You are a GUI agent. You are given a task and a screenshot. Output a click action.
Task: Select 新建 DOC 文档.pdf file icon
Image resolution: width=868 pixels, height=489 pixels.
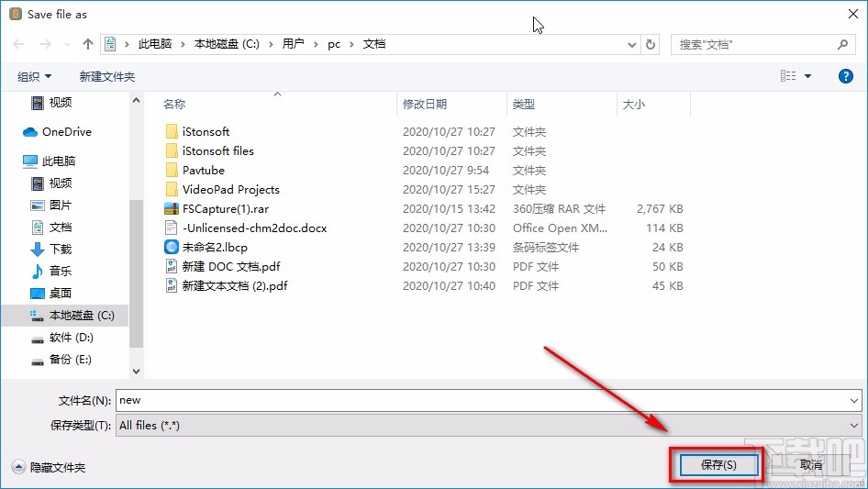[x=172, y=266]
